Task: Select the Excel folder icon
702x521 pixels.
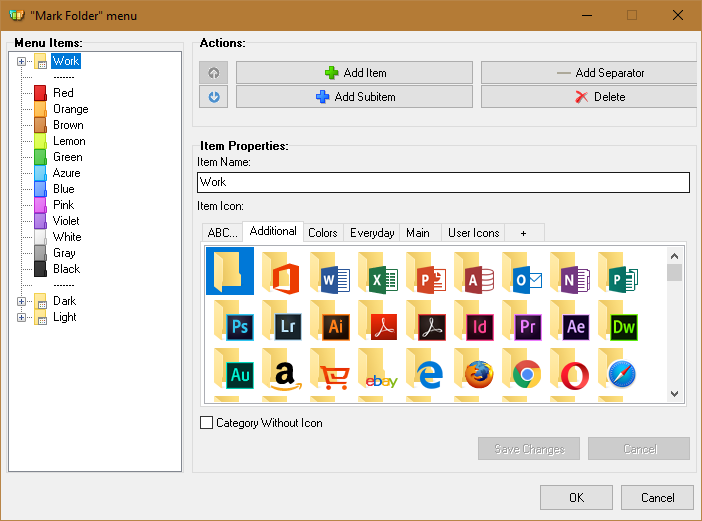Action: [378, 272]
